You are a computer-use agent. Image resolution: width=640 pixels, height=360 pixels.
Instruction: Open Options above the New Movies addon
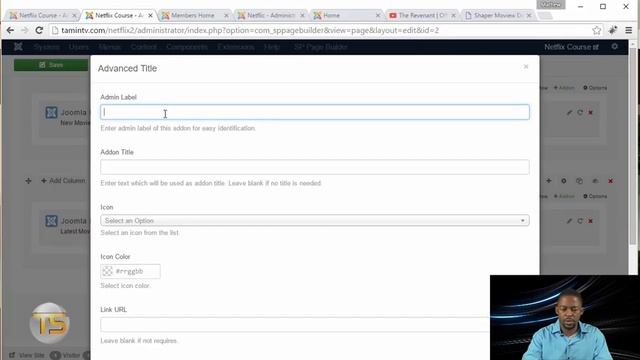(x=595, y=88)
